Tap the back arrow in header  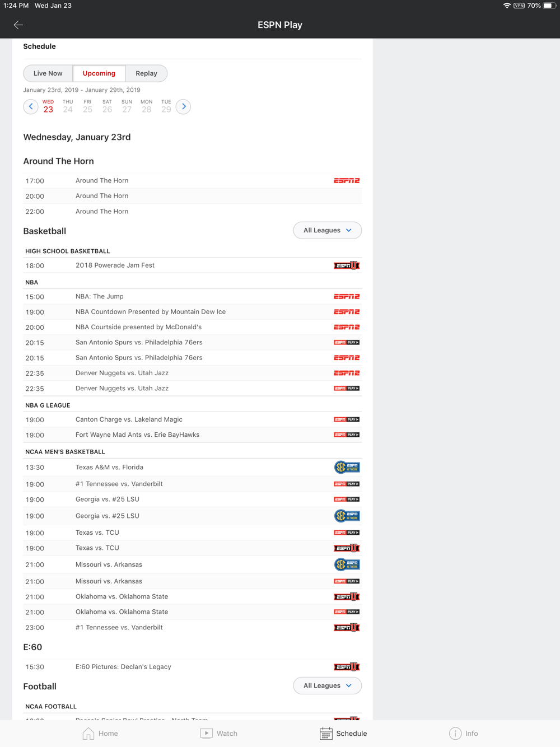[x=18, y=25]
